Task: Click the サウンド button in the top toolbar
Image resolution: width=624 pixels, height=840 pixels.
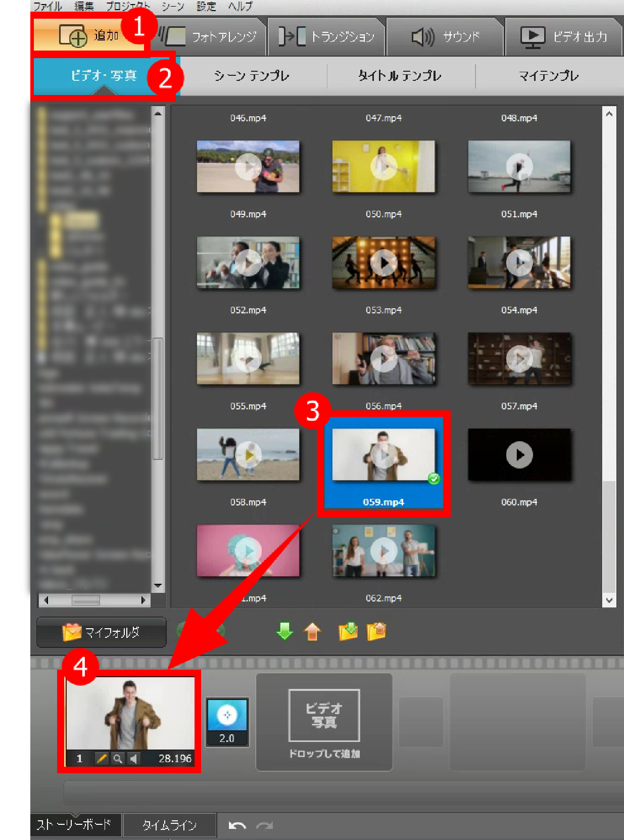Action: point(445,36)
